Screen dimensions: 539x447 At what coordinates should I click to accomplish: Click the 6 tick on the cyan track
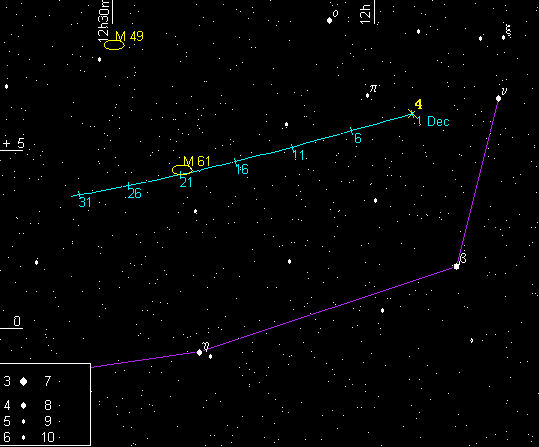[x=351, y=131]
